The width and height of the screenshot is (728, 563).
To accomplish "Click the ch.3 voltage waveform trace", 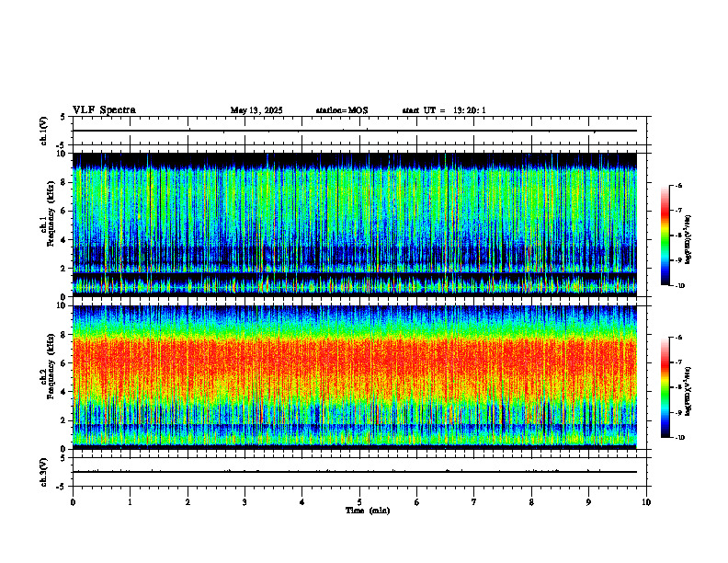I will point(355,472).
